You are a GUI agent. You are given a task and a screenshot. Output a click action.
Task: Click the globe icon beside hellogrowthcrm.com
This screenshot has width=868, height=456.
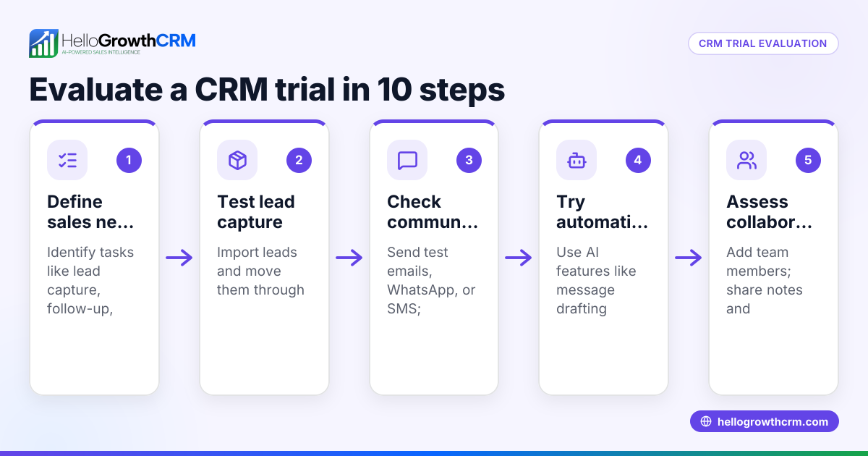[706, 422]
